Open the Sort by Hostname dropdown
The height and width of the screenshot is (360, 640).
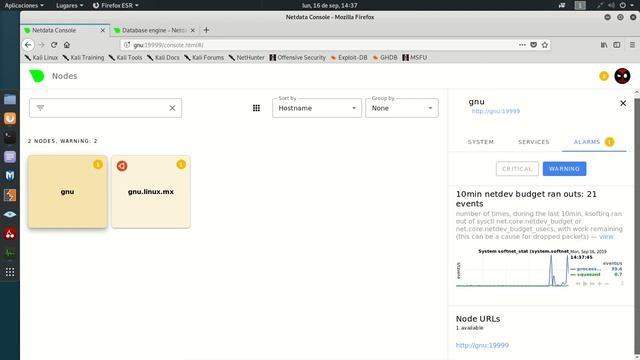coord(317,108)
